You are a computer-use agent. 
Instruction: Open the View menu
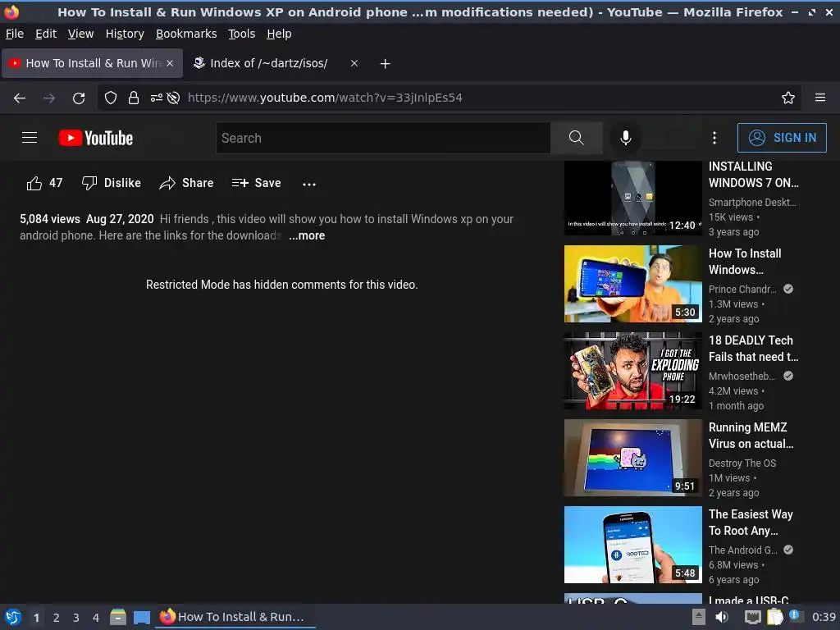point(81,34)
